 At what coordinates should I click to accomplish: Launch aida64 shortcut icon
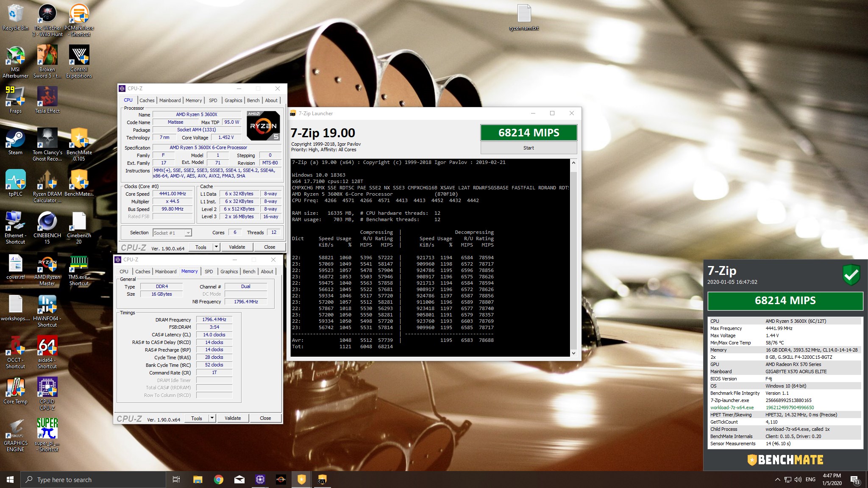click(x=47, y=352)
